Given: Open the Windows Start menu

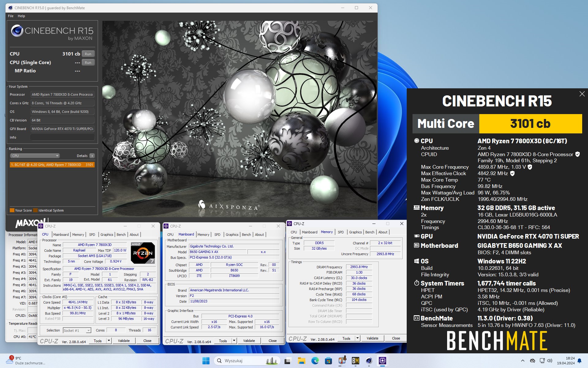Looking at the screenshot, I should tap(206, 361).
